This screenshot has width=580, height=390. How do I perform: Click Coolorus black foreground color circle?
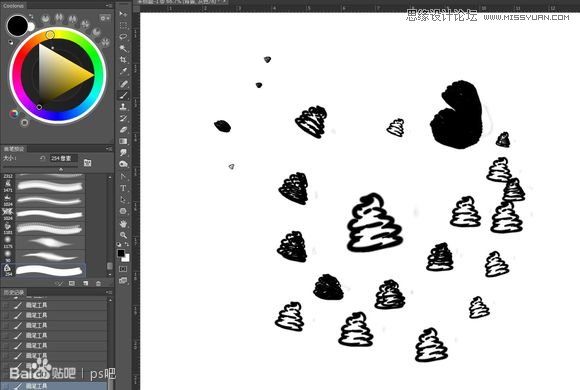pos(17,26)
